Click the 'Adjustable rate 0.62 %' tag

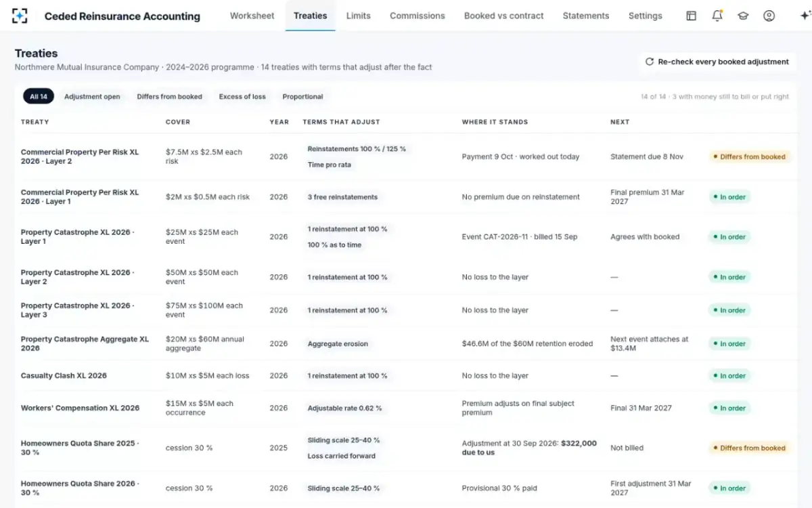click(x=344, y=408)
